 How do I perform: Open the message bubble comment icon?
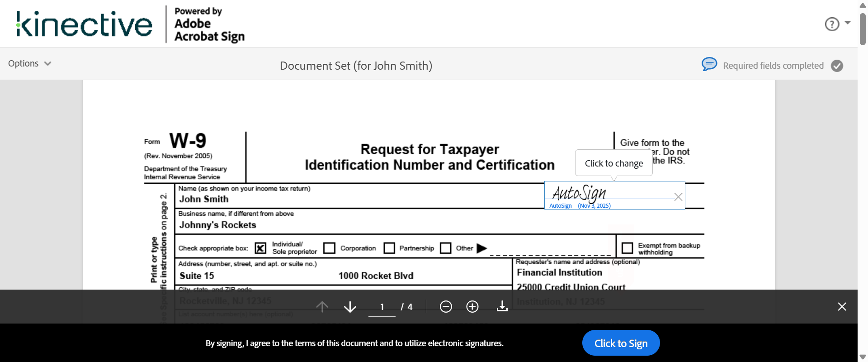(x=709, y=64)
